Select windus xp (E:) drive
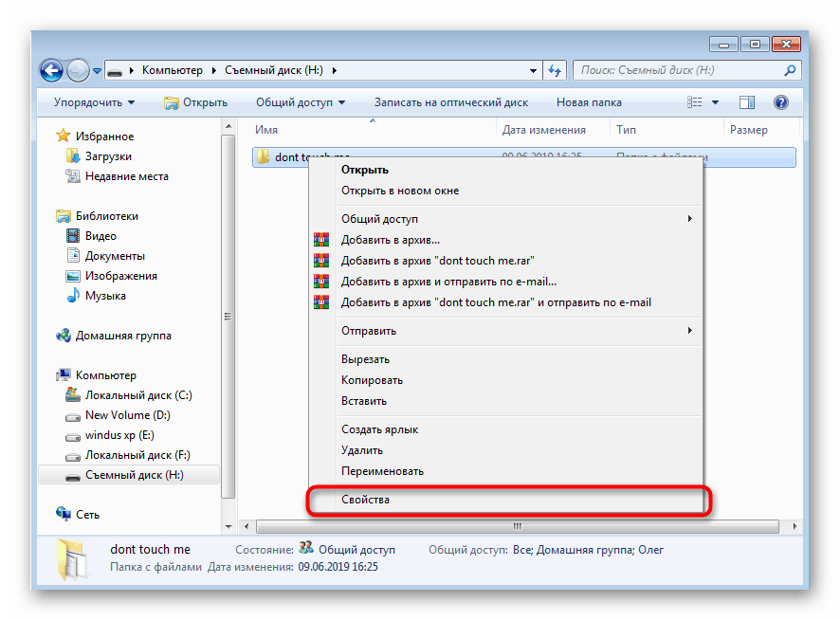The image size is (840, 620). point(119,435)
